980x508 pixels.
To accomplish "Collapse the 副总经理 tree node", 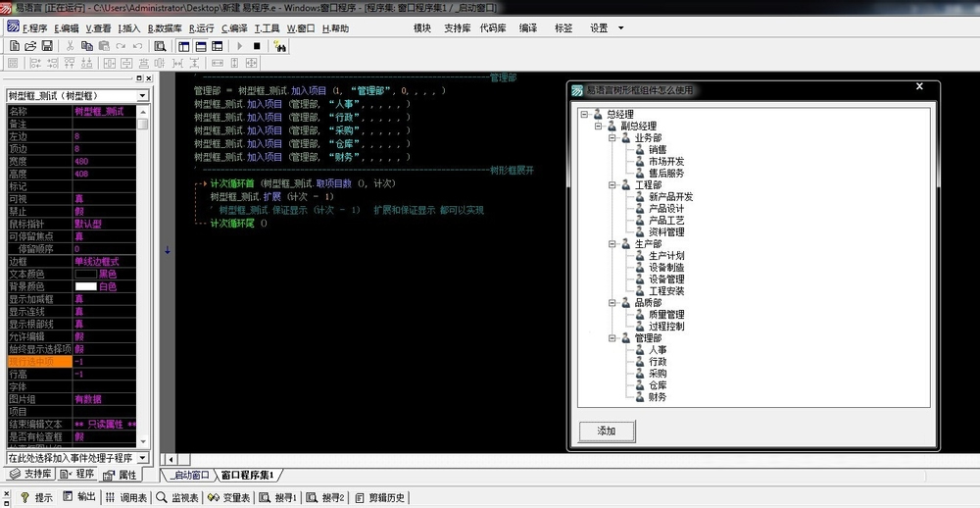I will point(598,126).
